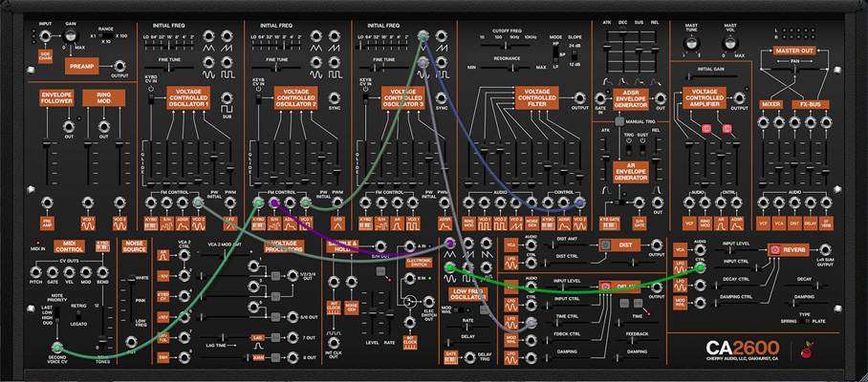This screenshot has height=382, width=868.
Task: Toggle the filter SLOPE 24dB/12dB switch
Action: pyautogui.click(x=575, y=54)
